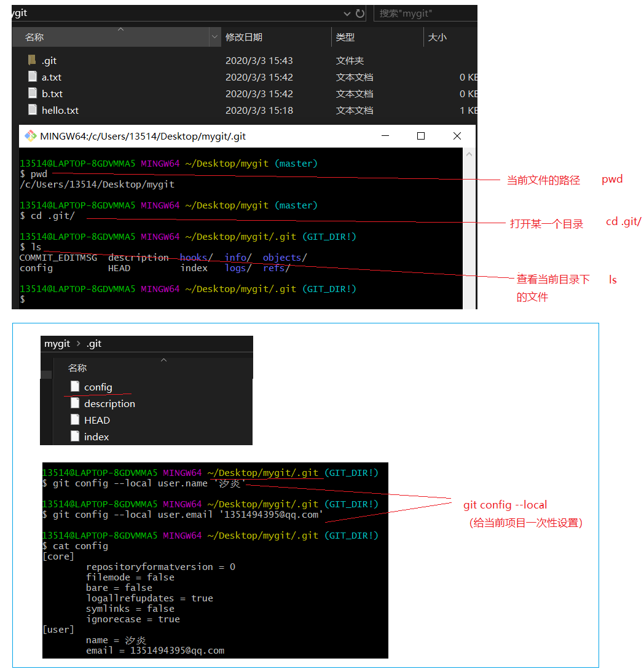Click the terminal scrollbar up arrow
644x669 pixels.
(x=469, y=154)
